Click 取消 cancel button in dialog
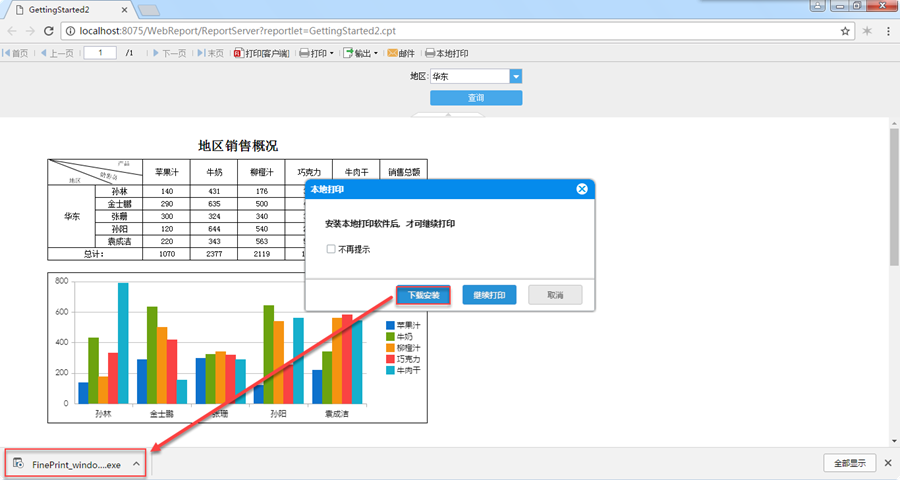900x480 pixels. tap(555, 295)
